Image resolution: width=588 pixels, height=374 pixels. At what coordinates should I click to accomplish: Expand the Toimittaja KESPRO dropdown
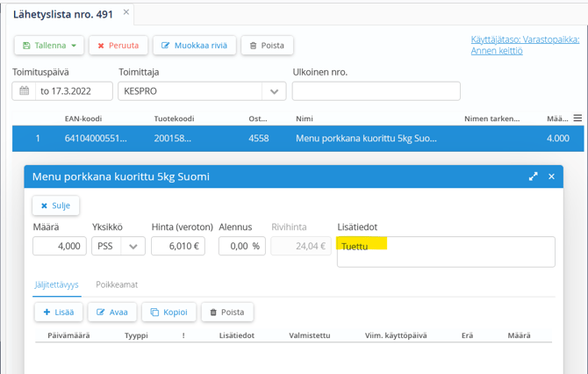point(274,91)
